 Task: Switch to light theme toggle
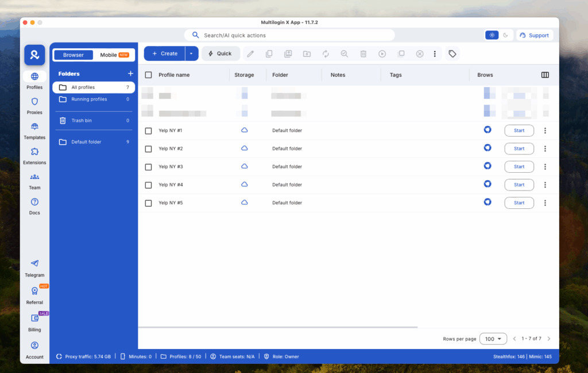[x=492, y=35]
